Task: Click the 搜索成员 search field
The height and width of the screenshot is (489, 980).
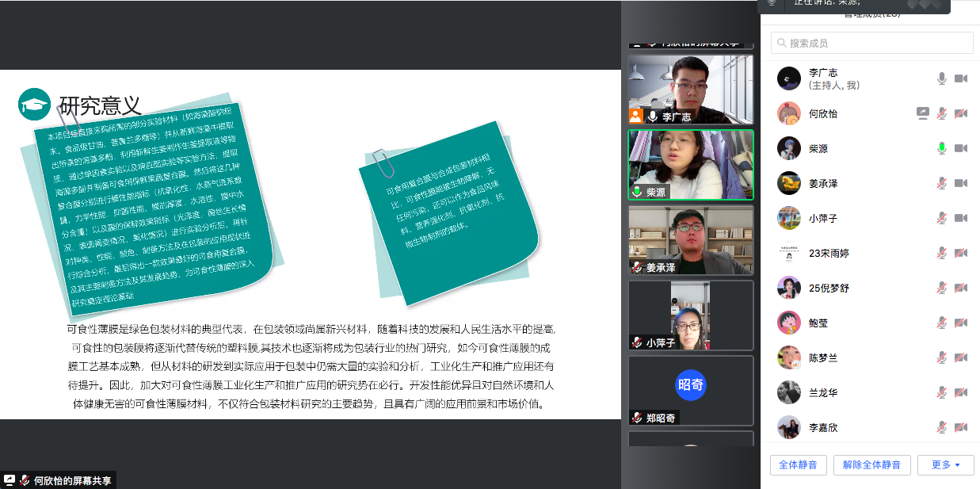Action: pos(871,43)
